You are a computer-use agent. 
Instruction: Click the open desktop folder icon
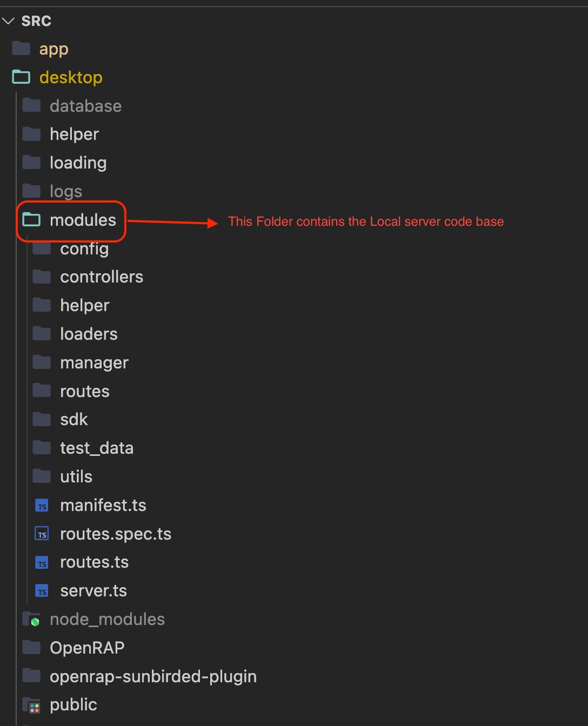click(21, 77)
